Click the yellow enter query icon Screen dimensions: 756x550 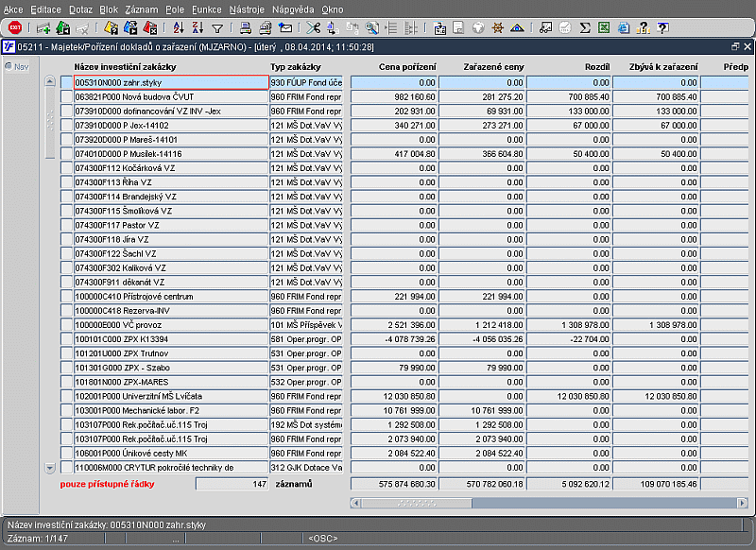112,28
